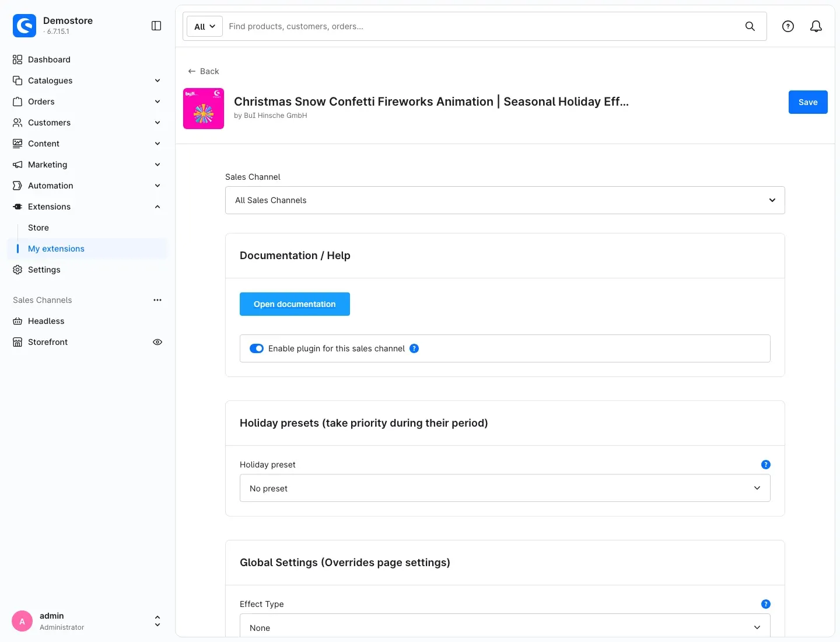Collapse the Extensions menu chevron
The height and width of the screenshot is (642, 840).
coord(157,207)
